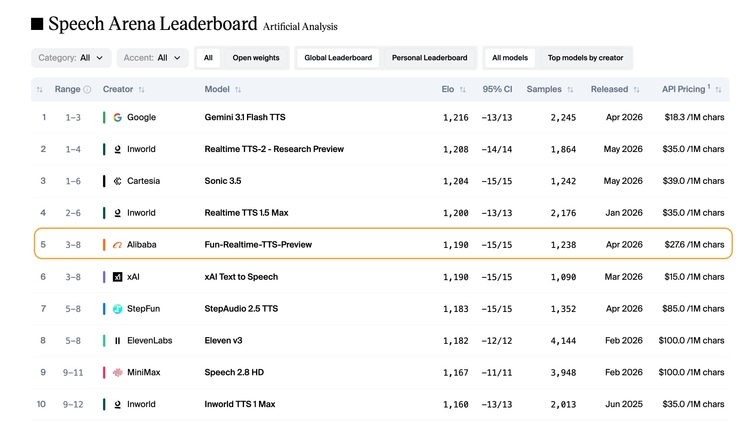Click the ElevenLabs creator name
750x423 pixels.
click(150, 341)
